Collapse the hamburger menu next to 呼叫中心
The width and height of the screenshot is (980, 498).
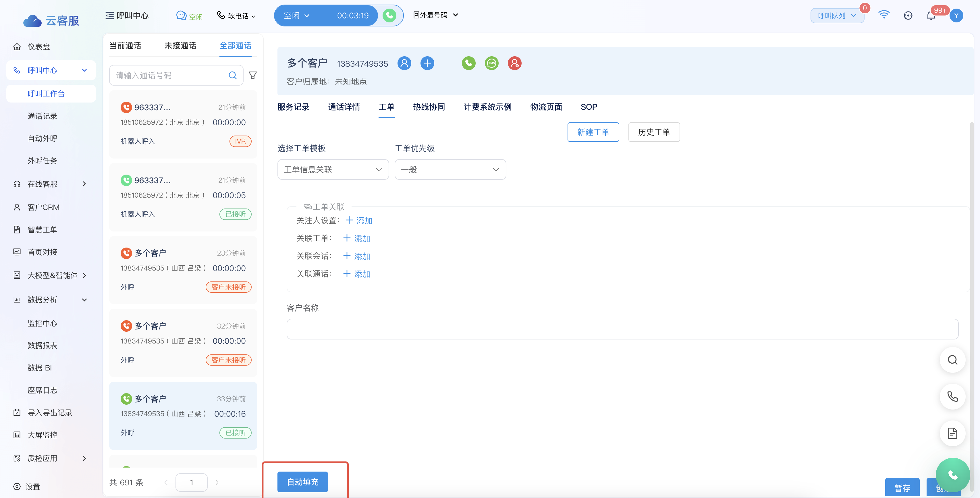[109, 16]
